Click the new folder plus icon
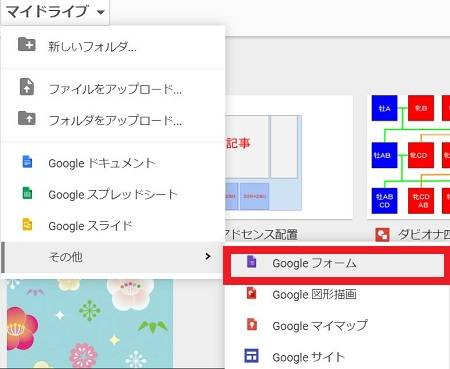The height and width of the screenshot is (369, 450). 27,44
